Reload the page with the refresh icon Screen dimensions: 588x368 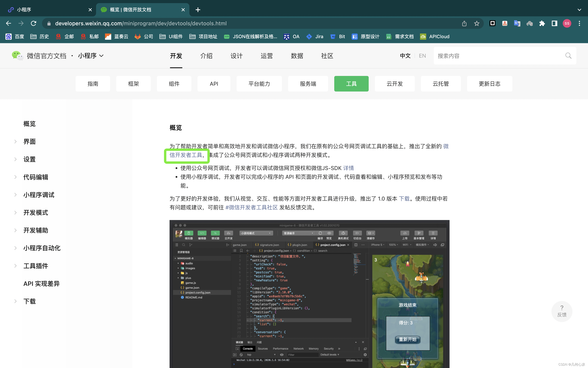tap(33, 23)
